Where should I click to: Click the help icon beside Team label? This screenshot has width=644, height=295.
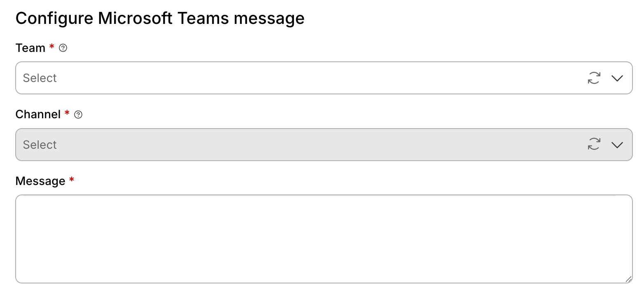(x=63, y=48)
